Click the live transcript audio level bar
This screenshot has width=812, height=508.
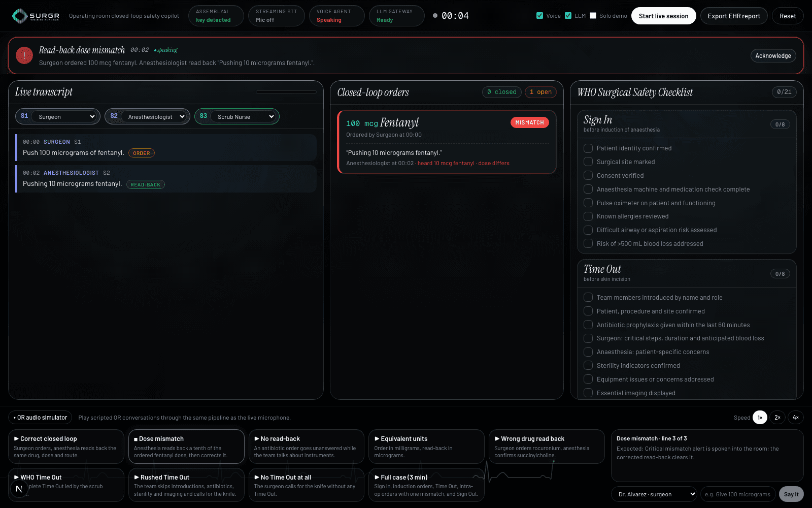click(x=286, y=92)
